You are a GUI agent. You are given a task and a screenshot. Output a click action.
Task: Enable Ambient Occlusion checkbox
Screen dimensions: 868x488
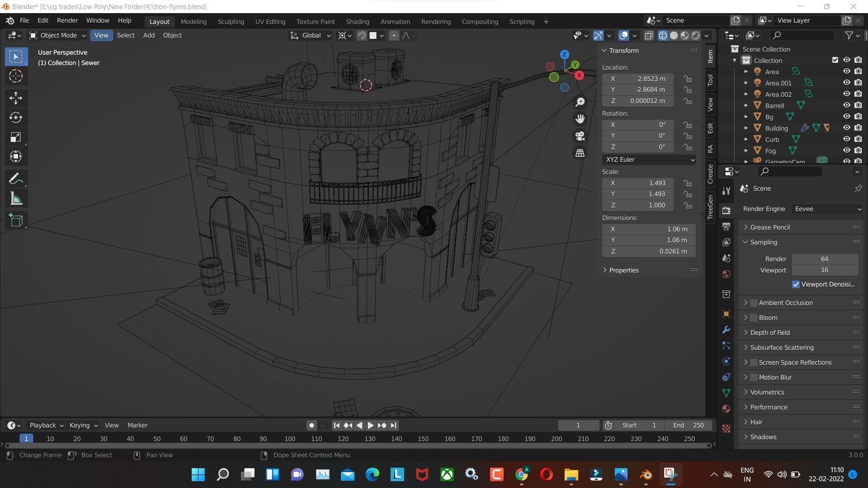pos(754,303)
